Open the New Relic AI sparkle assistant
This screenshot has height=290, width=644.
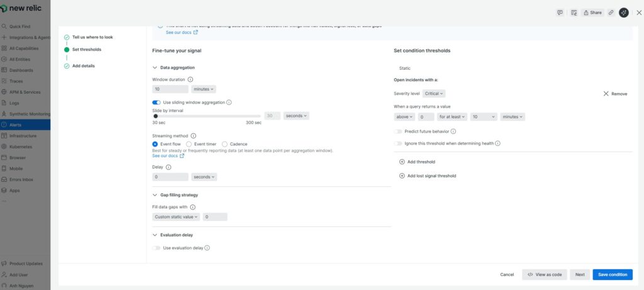click(x=623, y=13)
